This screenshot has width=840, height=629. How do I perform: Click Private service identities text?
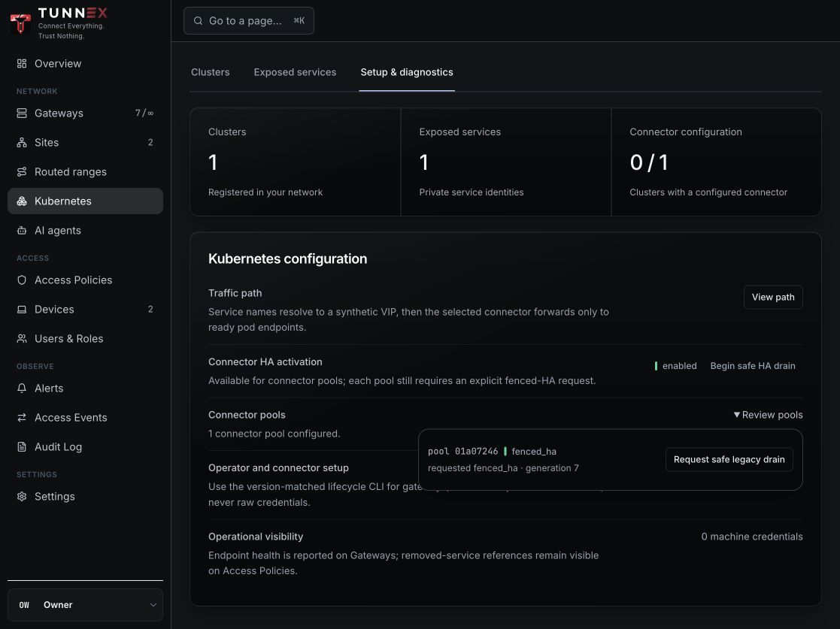pyautogui.click(x=472, y=192)
